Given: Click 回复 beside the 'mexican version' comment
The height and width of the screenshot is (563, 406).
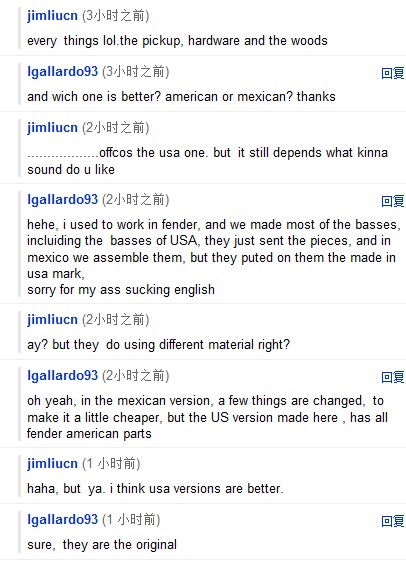Looking at the screenshot, I should point(393,377).
